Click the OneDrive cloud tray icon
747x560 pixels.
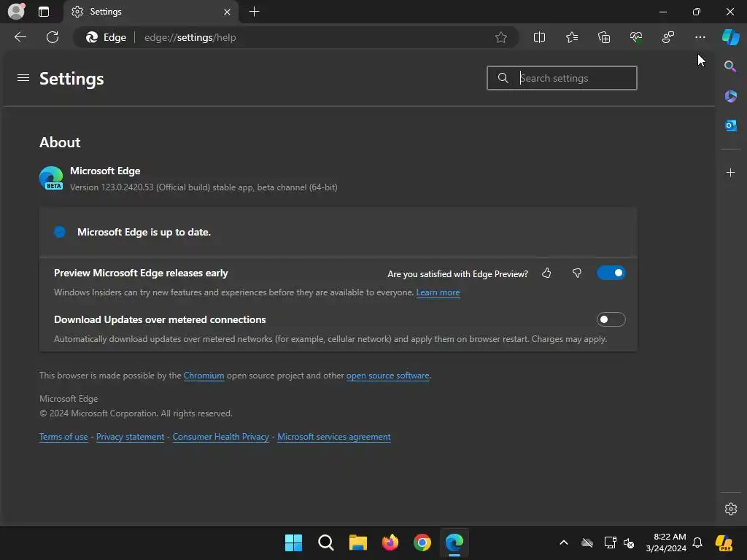587,542
